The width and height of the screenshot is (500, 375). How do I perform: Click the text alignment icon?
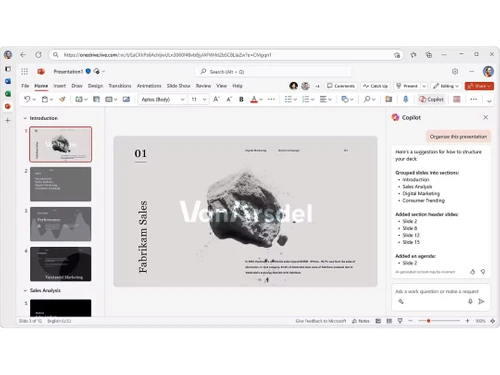[323, 99]
